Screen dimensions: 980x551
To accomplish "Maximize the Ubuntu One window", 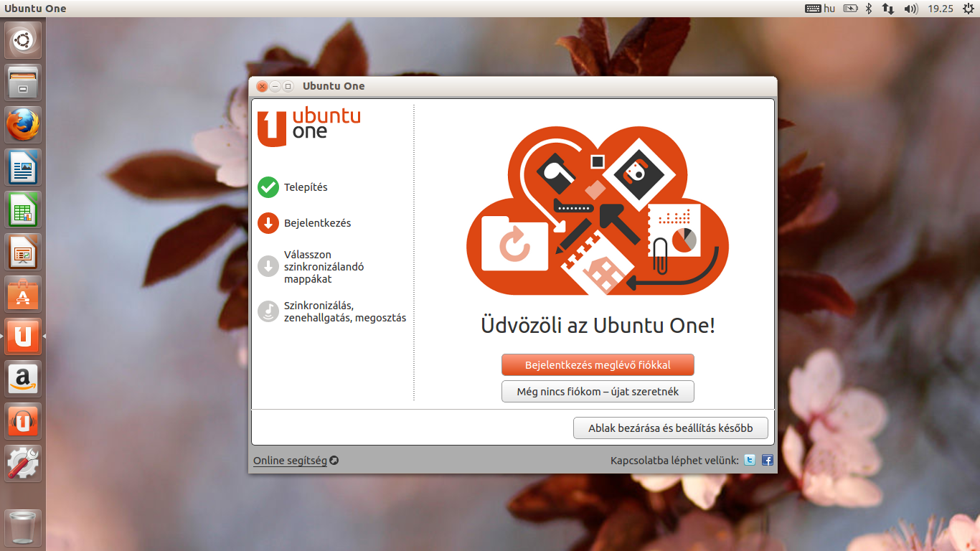I will 288,86.
